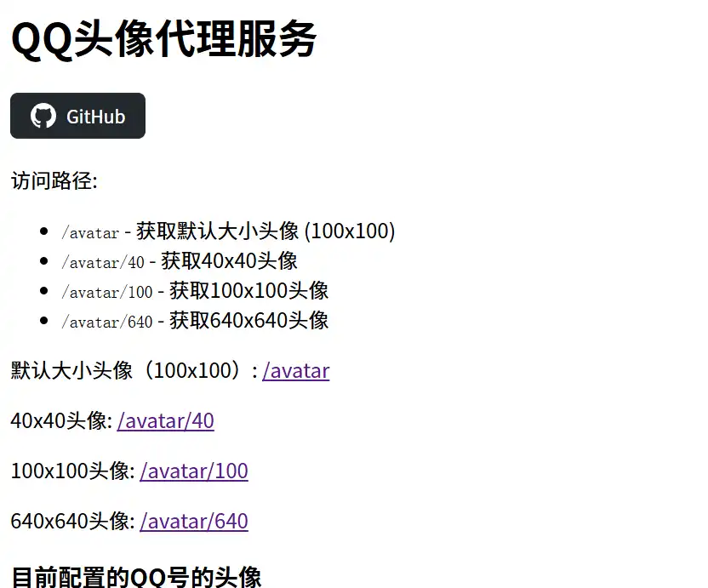Select the /avatar/100 code snippet in list
Screen dimensions: 708x588
pos(106,292)
